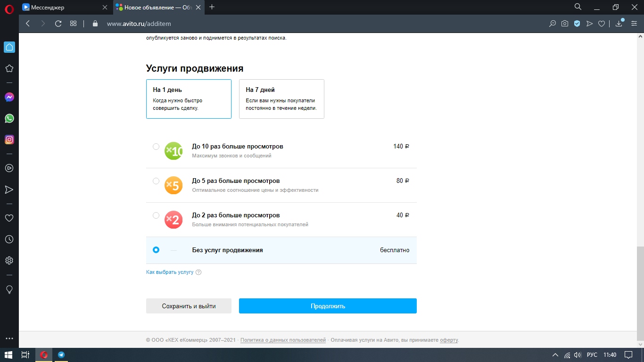Select the ×2 views radio option
Image resolution: width=644 pixels, height=362 pixels.
[156, 215]
